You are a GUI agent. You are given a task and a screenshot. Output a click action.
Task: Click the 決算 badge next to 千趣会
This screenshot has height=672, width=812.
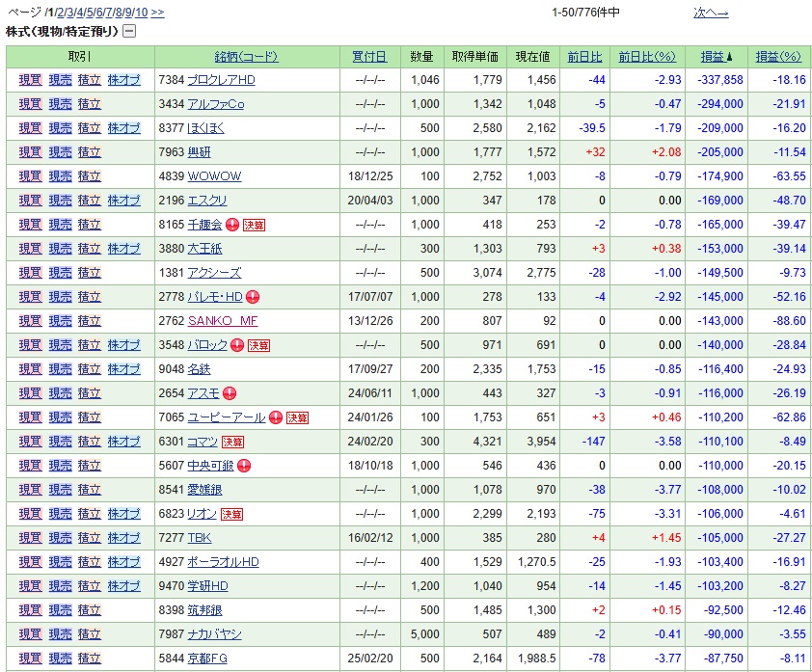254,225
